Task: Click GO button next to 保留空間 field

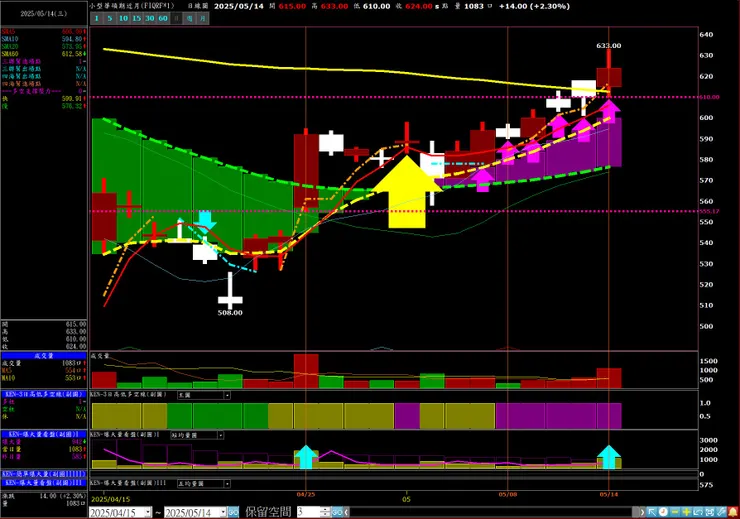Action: click(337, 512)
